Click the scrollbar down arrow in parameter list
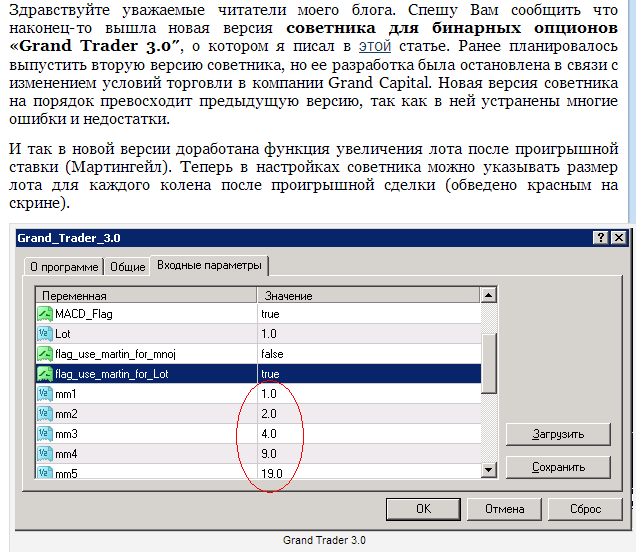The width and height of the screenshot is (636, 552). coord(489,470)
